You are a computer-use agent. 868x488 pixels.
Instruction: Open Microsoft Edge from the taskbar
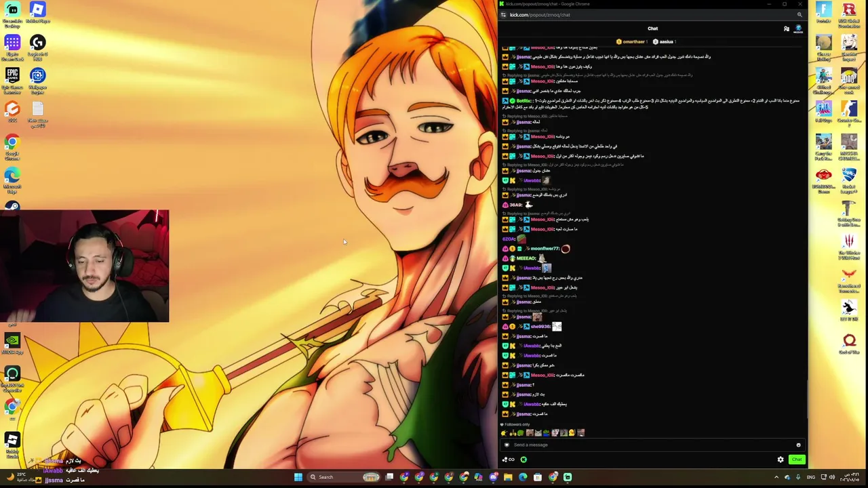click(523, 477)
